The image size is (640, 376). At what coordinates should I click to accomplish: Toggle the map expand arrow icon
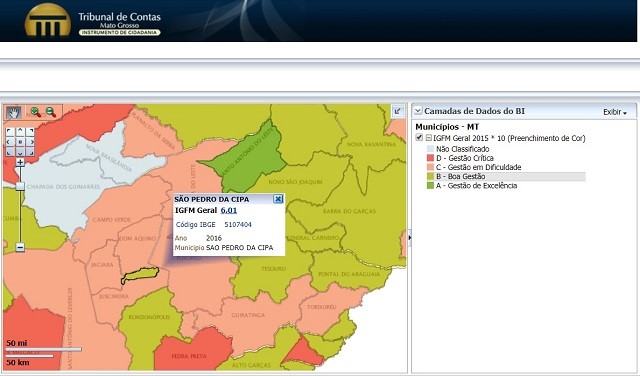[398, 111]
